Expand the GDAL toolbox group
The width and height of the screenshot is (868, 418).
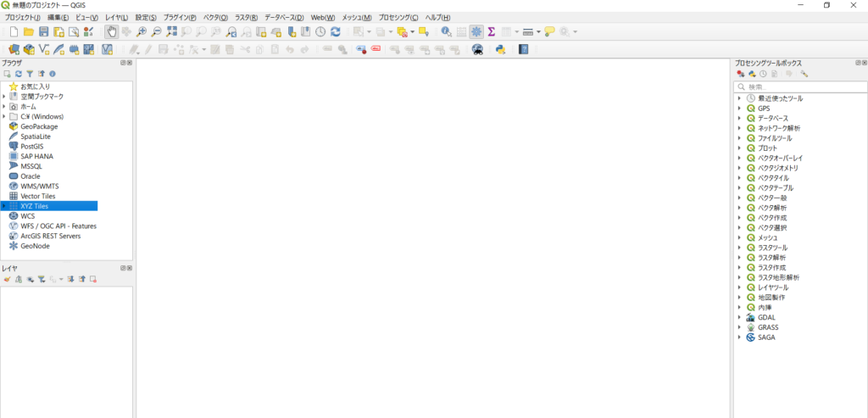coord(739,317)
